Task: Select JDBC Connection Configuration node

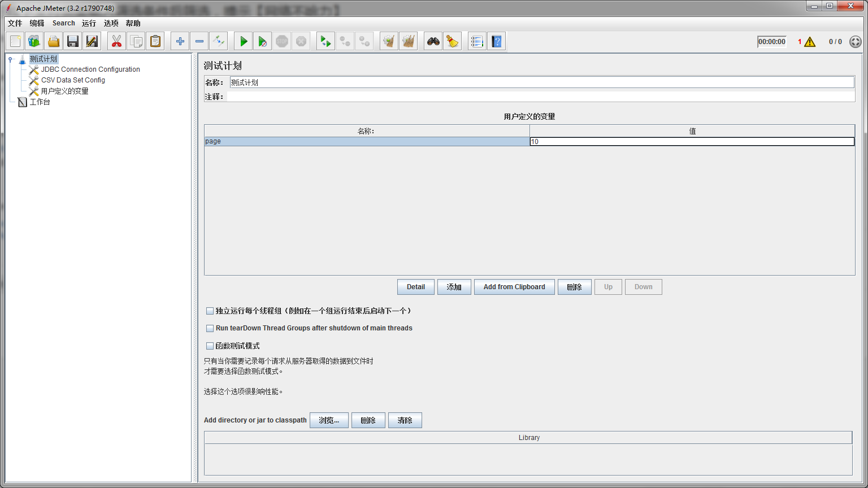Action: coord(90,69)
